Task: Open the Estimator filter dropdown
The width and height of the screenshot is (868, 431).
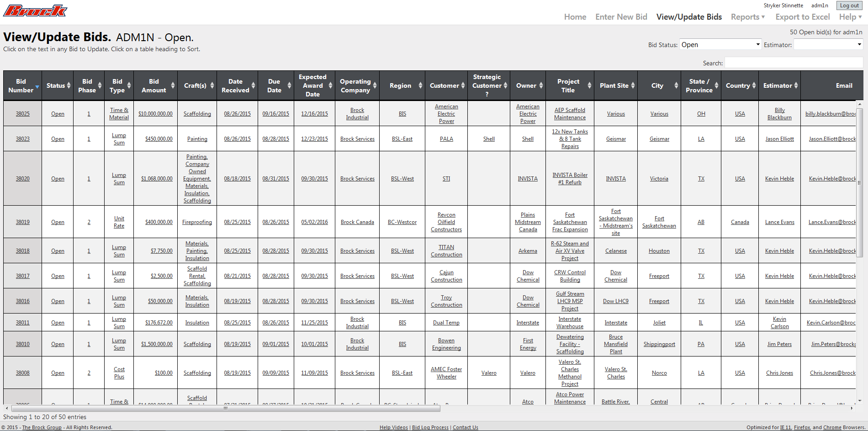Action: (828, 44)
